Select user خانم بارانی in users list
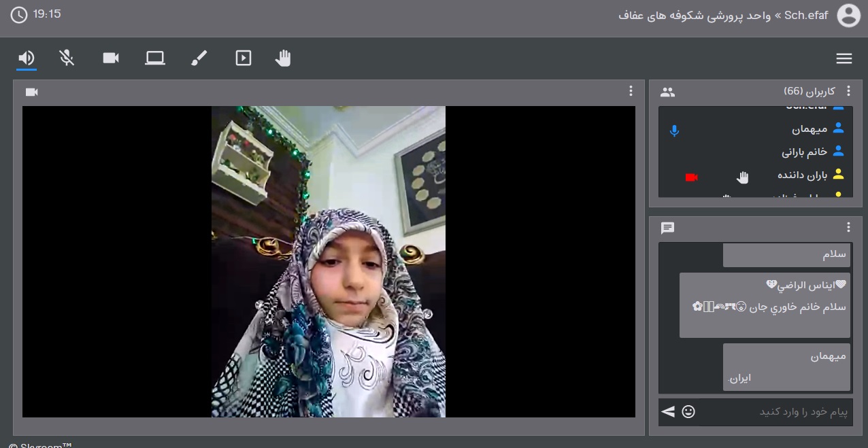Viewport: 868px width, 448px height. pos(804,152)
